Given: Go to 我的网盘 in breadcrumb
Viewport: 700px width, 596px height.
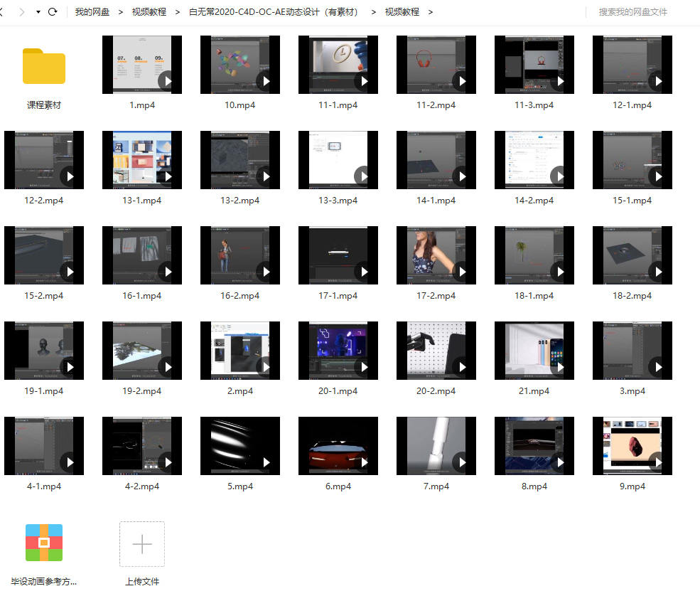Looking at the screenshot, I should [92, 12].
